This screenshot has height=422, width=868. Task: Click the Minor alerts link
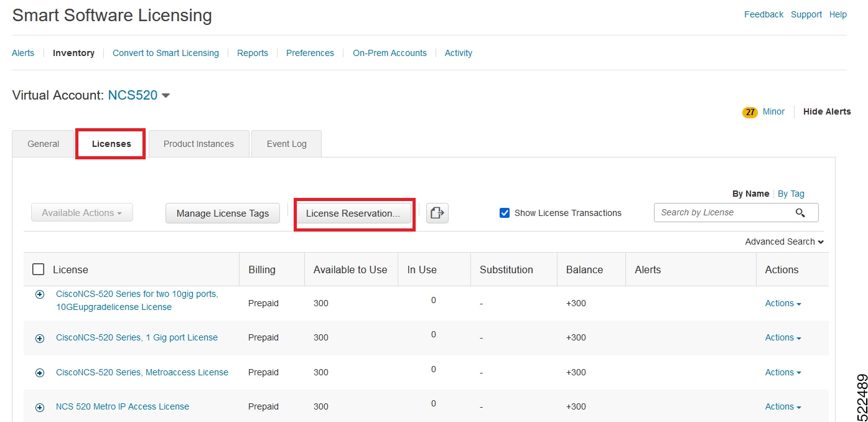click(x=773, y=111)
